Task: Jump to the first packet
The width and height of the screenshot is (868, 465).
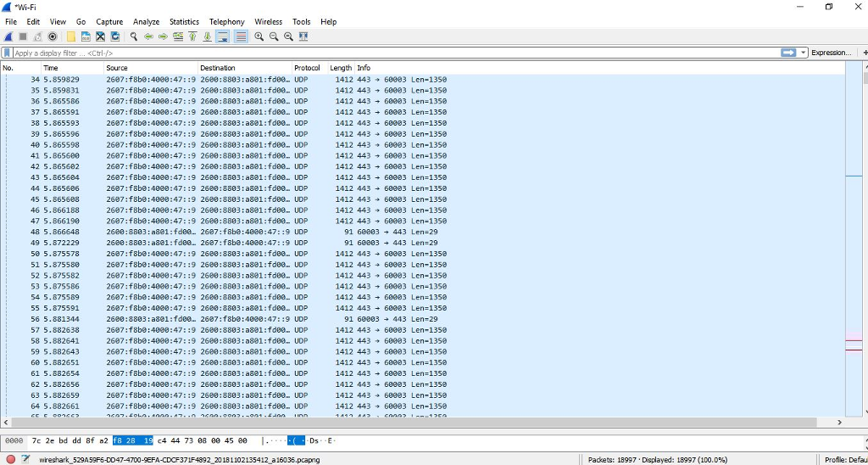Action: pos(192,36)
